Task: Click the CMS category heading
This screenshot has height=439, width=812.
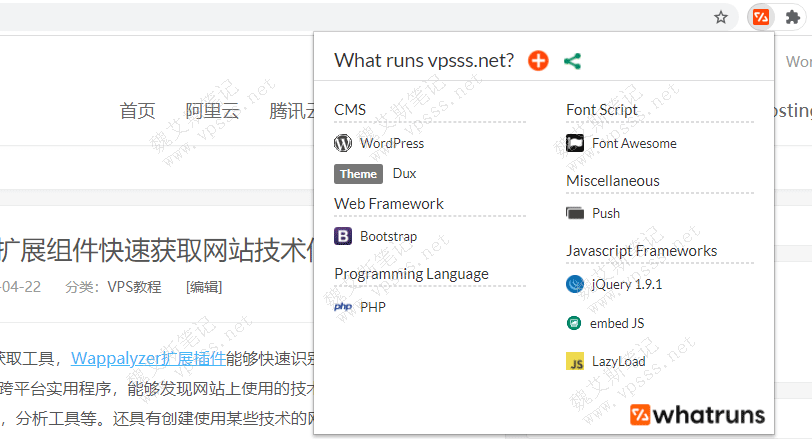Action: pos(350,110)
